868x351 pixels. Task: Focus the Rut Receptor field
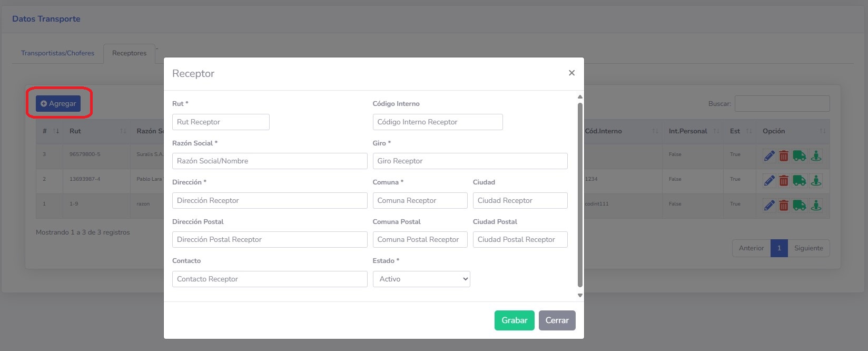click(x=221, y=122)
